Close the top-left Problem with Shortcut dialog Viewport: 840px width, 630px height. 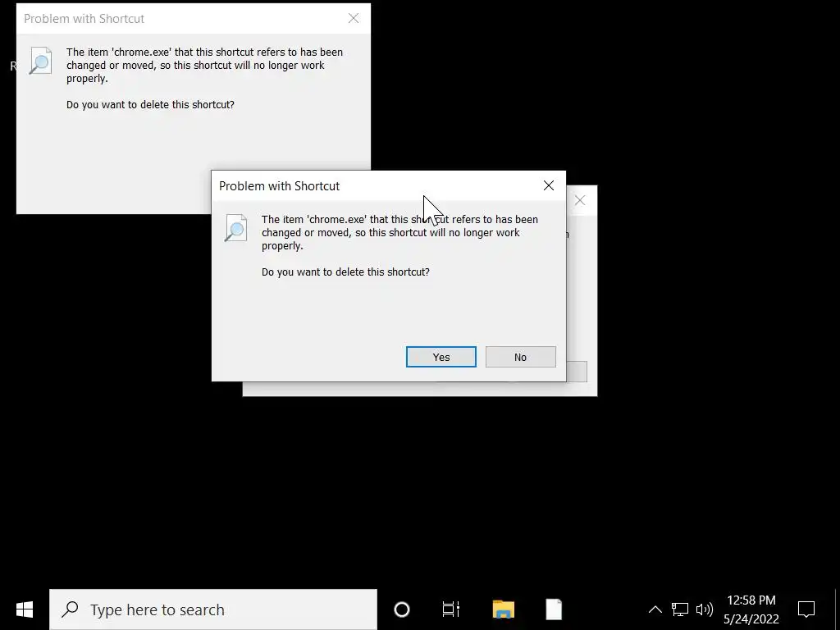(x=354, y=18)
